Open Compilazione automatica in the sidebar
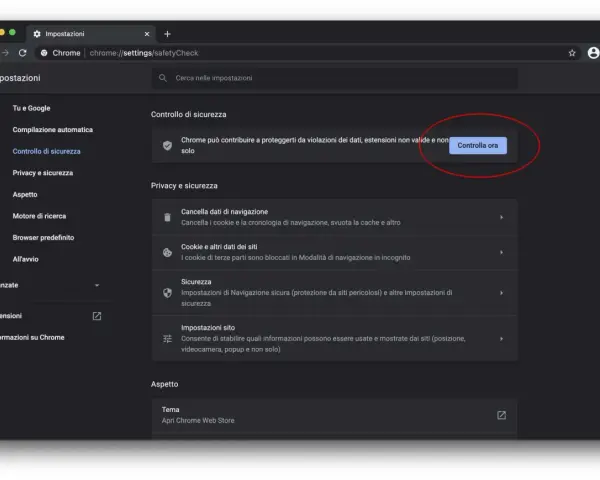Image resolution: width=600 pixels, height=480 pixels. (52, 130)
